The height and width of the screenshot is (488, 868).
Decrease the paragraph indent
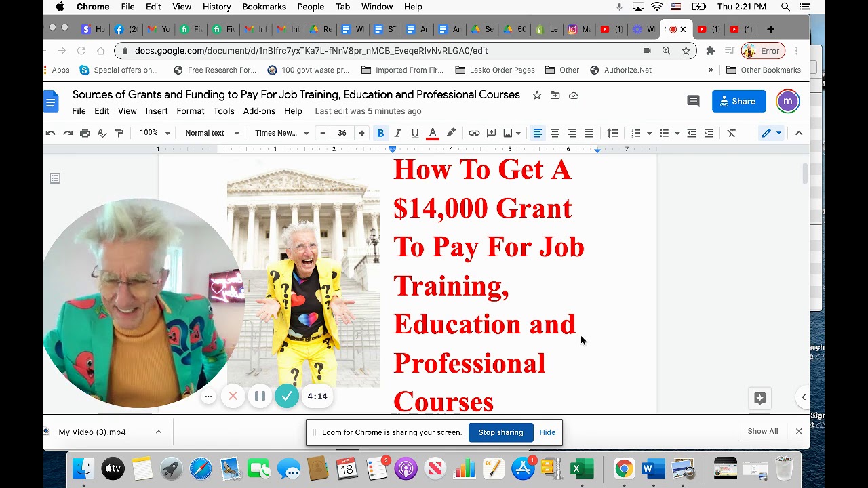tap(691, 133)
